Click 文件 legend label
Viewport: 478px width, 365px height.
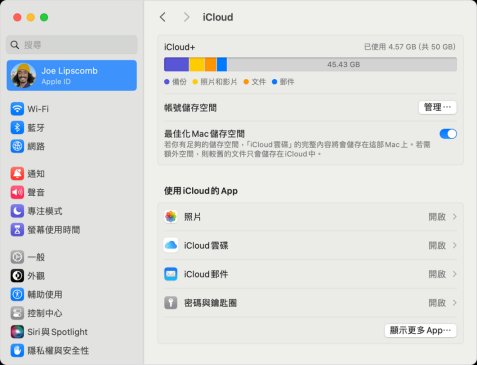coord(259,82)
